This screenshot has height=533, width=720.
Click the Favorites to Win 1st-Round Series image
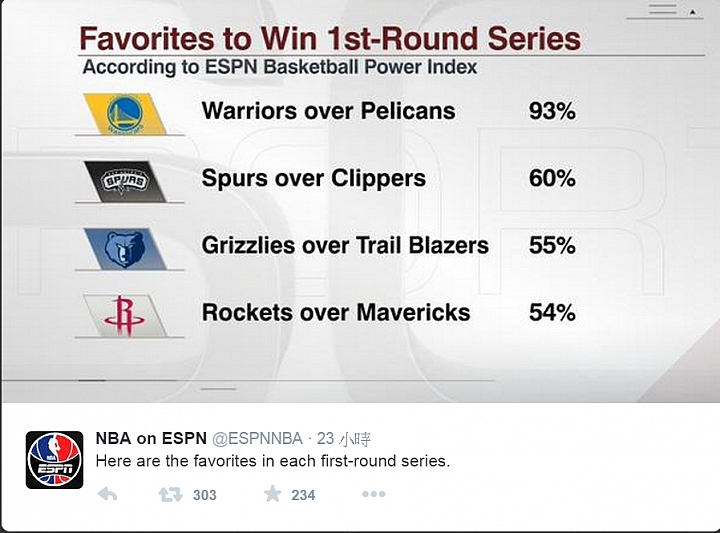[x=360, y=202]
